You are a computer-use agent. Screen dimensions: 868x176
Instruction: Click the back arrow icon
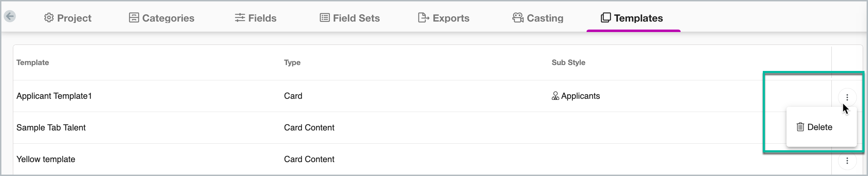point(10,16)
